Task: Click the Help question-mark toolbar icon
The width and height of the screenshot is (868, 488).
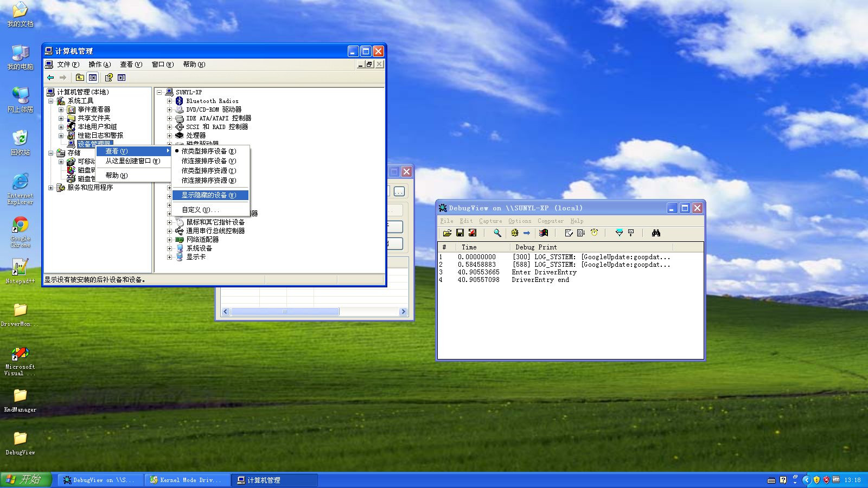Action: pyautogui.click(x=108, y=78)
